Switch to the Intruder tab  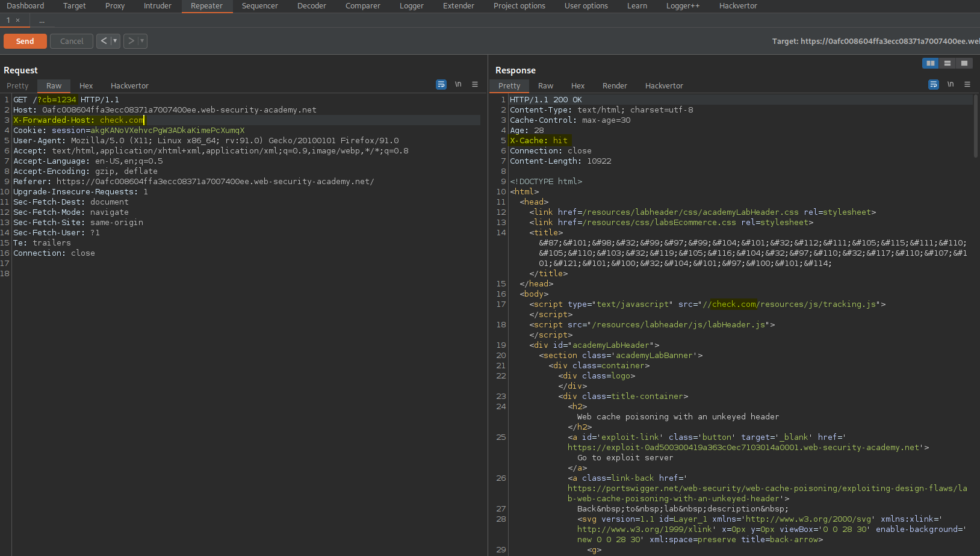pyautogui.click(x=158, y=6)
